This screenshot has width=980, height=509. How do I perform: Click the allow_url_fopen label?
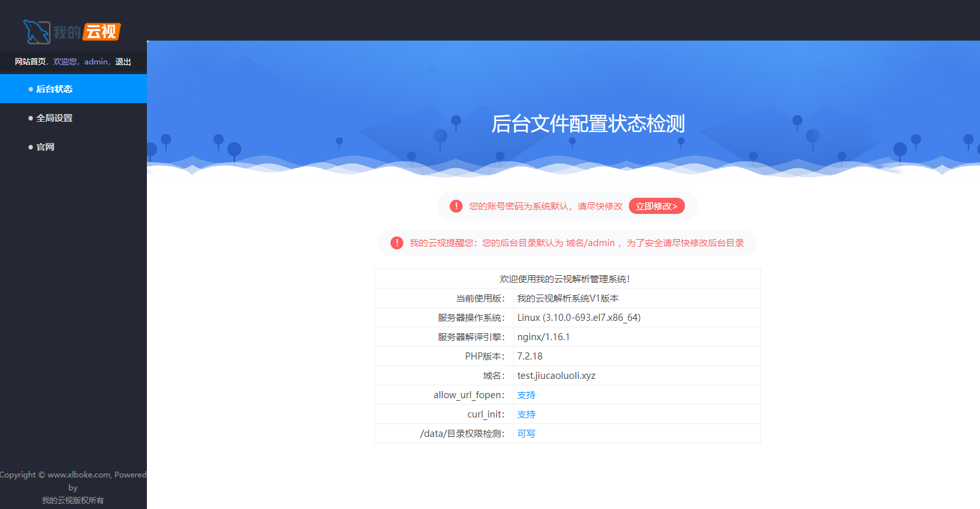(469, 395)
